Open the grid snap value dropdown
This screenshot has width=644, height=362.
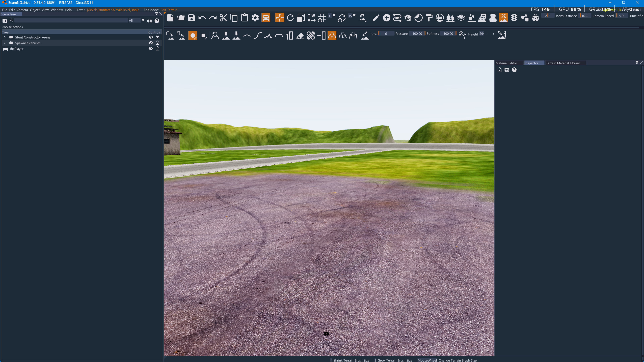pos(334,16)
